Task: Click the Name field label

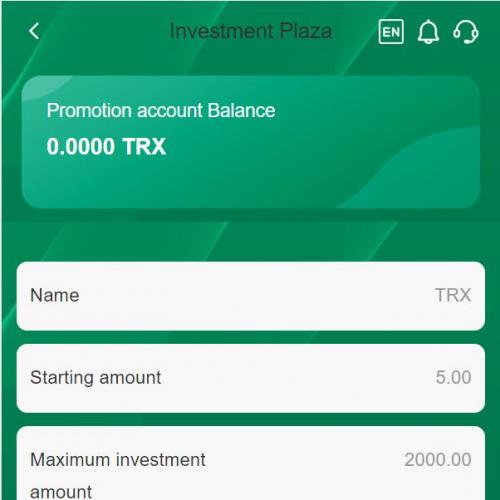Action: (55, 295)
